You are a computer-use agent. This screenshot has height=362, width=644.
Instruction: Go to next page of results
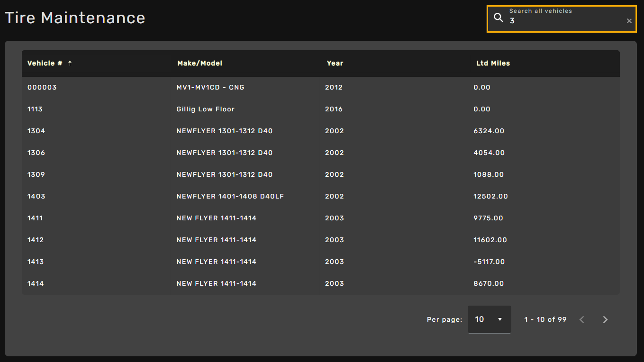pyautogui.click(x=605, y=320)
